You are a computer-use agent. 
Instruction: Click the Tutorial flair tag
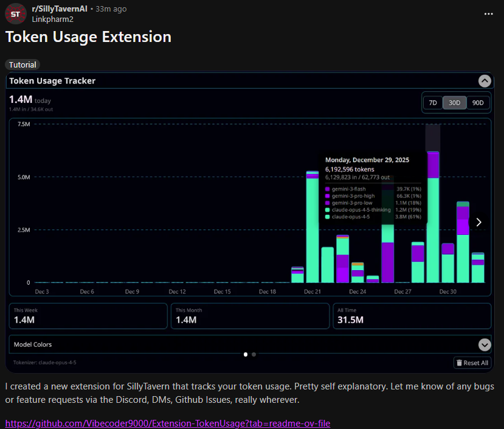point(22,65)
